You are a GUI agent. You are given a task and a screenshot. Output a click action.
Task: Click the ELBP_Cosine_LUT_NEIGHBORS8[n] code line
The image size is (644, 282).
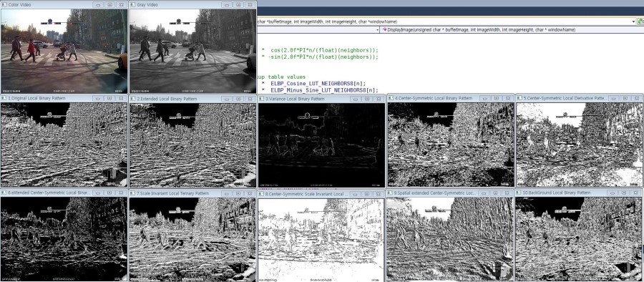[x=314, y=83]
